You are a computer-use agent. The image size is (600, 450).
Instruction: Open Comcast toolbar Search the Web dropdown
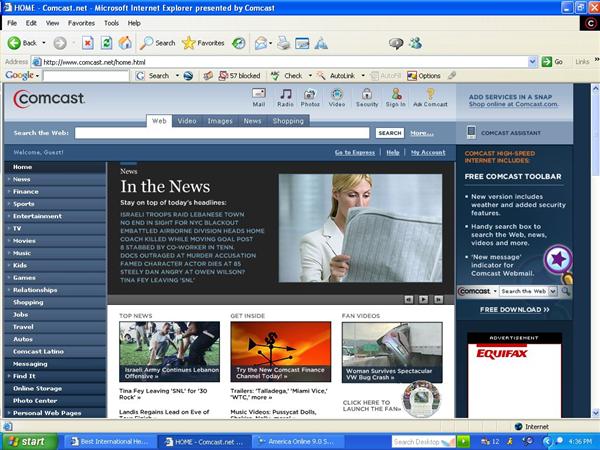click(x=552, y=291)
